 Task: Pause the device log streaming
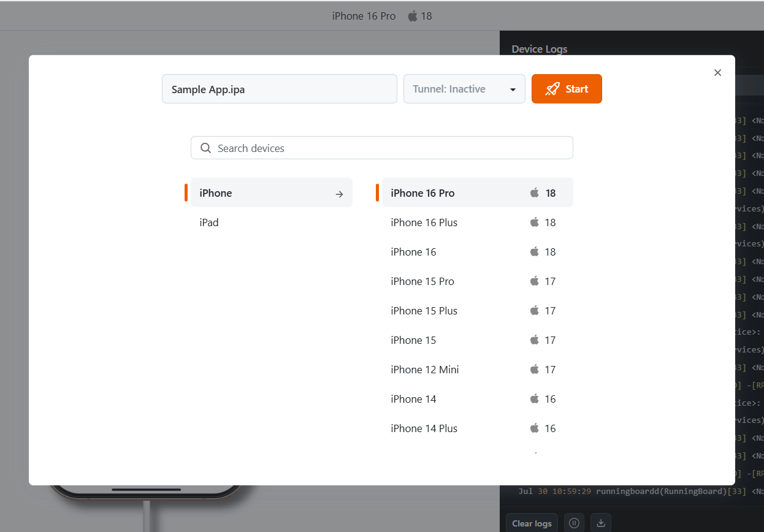click(574, 523)
